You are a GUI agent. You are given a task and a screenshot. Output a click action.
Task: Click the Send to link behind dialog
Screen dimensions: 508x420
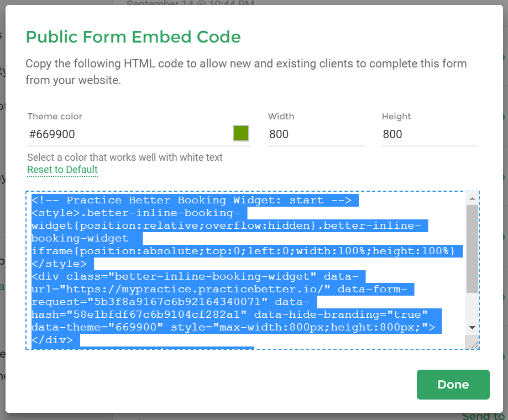coord(483,416)
